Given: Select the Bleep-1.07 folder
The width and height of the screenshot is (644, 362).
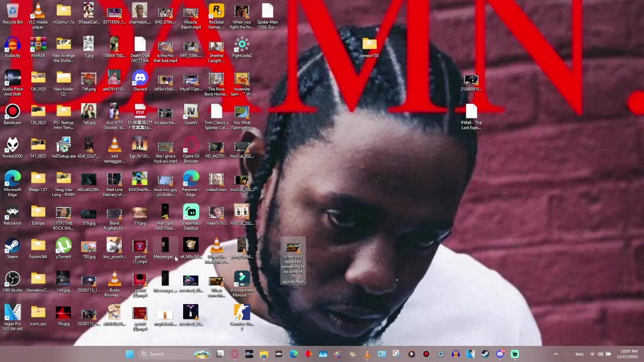Looking at the screenshot, I should pos(38,182).
